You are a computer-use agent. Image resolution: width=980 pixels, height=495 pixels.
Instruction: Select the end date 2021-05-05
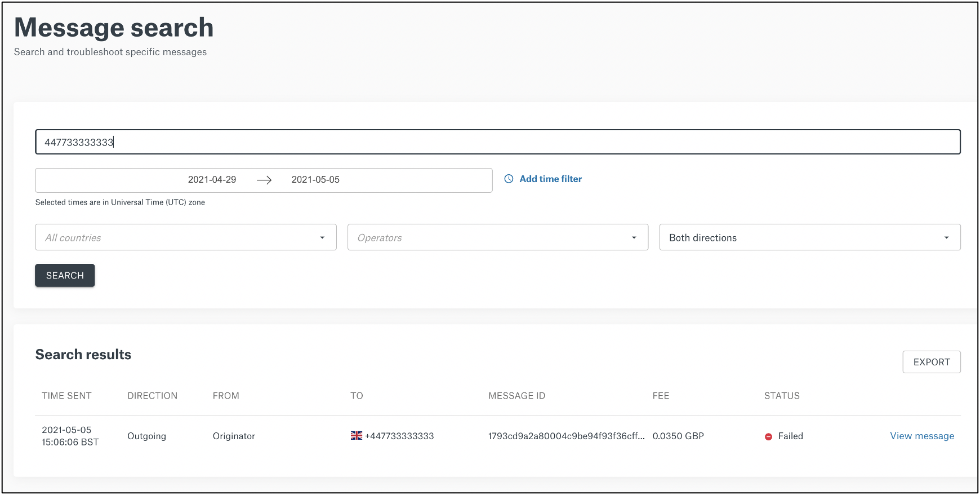click(x=315, y=180)
